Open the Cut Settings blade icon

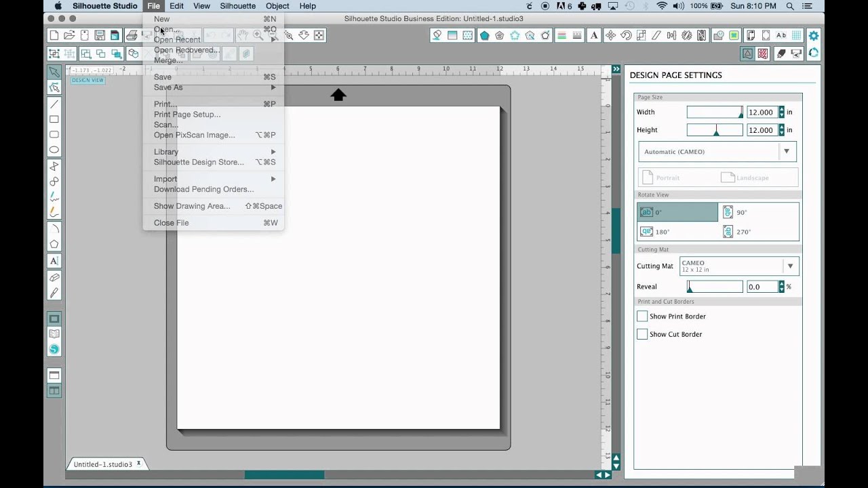coord(781,54)
